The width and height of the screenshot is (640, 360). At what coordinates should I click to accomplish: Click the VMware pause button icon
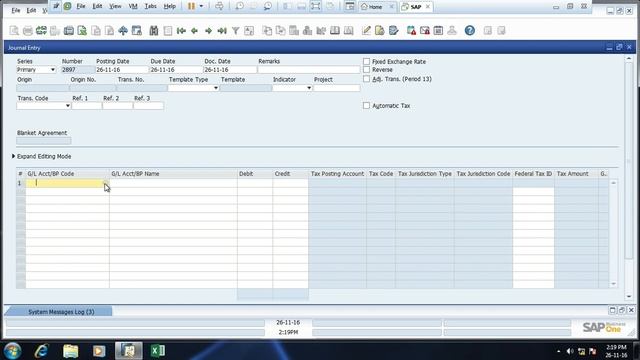pos(191,6)
